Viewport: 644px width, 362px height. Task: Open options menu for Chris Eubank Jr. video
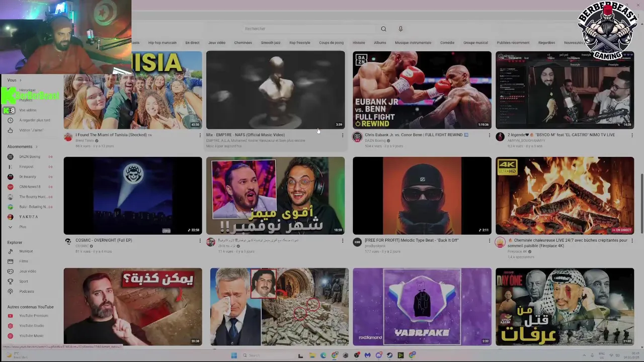(x=489, y=135)
